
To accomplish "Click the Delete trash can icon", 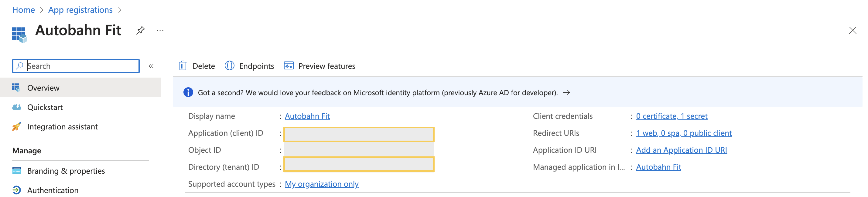I will [183, 65].
